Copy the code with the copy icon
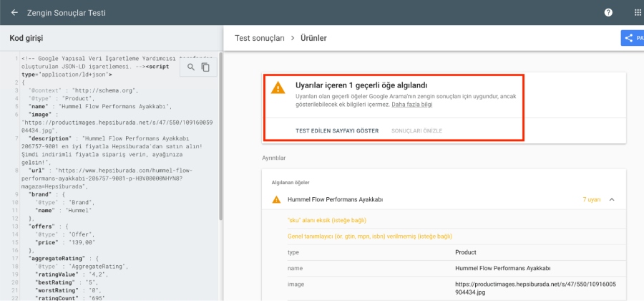Image resolution: width=644 pixels, height=301 pixels. point(205,67)
